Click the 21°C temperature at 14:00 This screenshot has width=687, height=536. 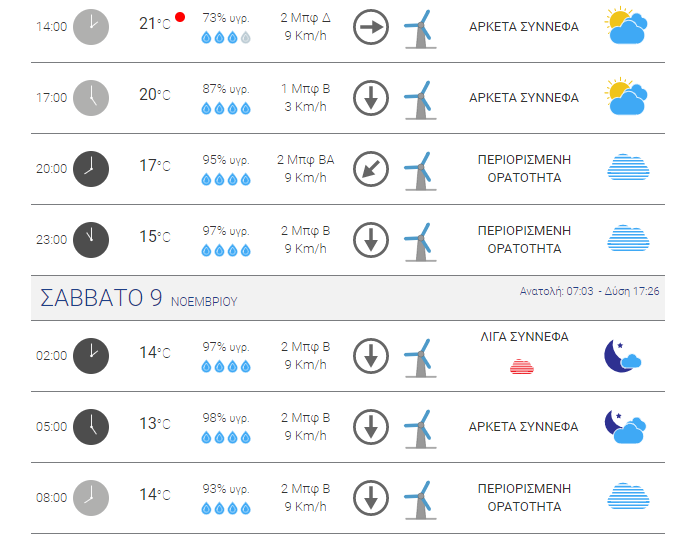[x=155, y=24]
